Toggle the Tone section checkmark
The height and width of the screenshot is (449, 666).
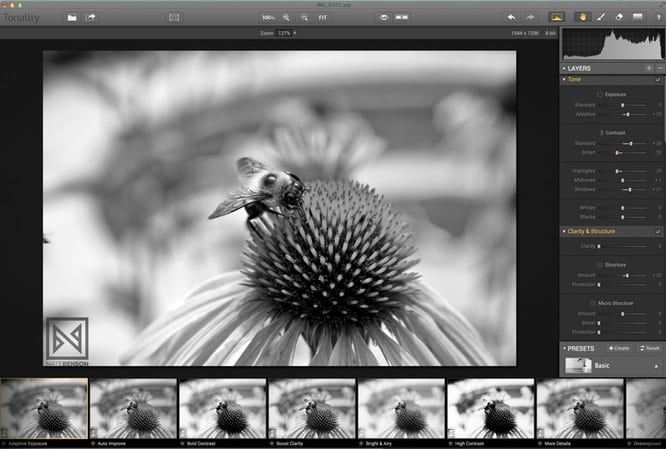click(x=658, y=79)
